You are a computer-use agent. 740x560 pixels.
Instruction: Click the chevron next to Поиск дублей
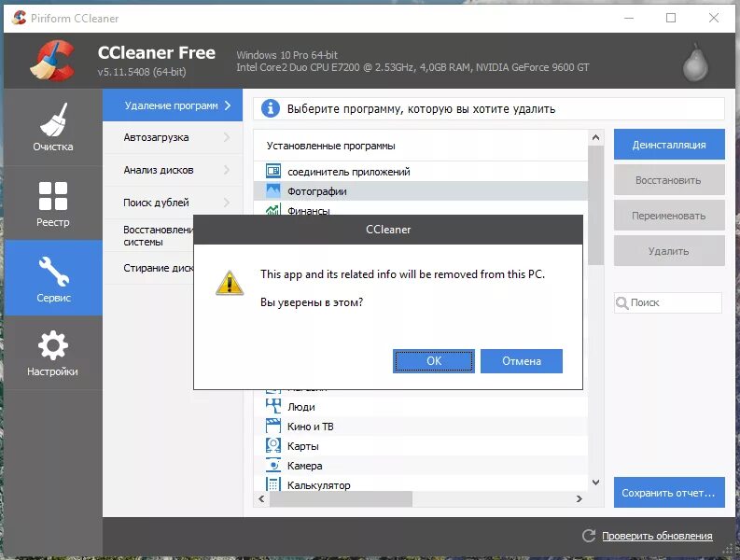point(227,203)
